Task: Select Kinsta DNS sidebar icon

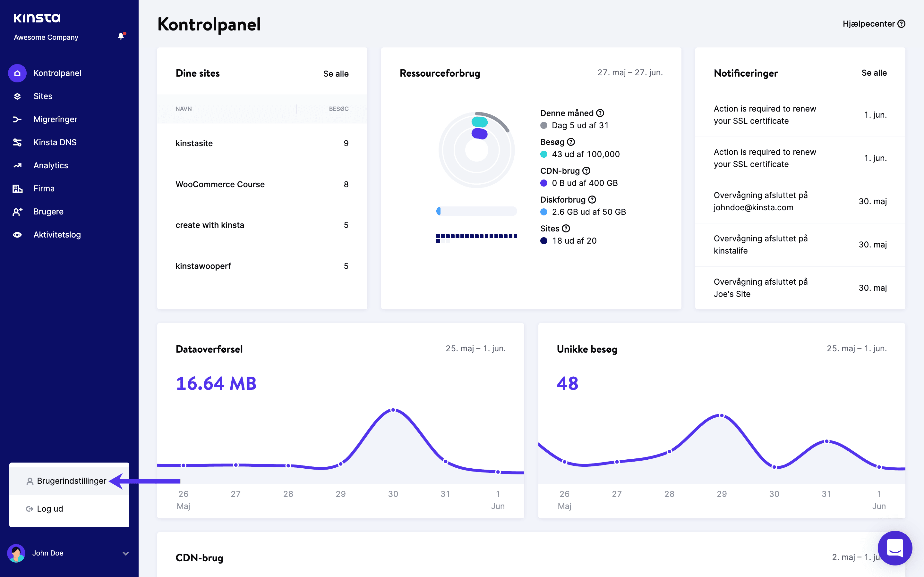Action: click(17, 142)
